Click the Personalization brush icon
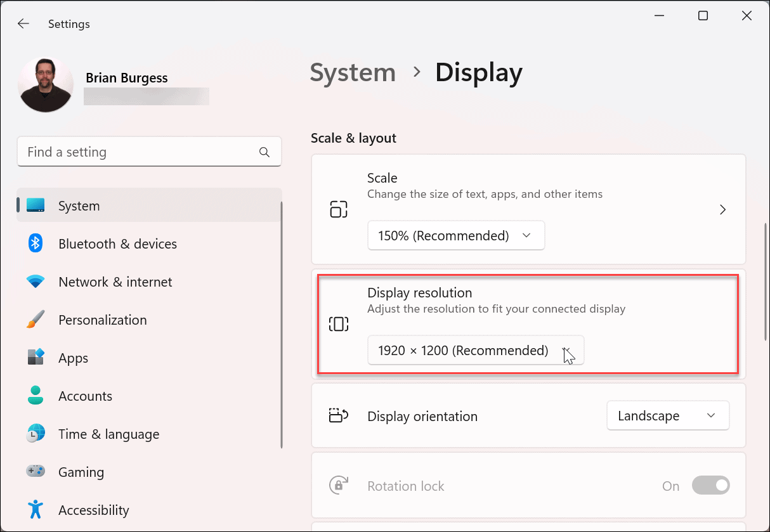The image size is (770, 532). (36, 320)
